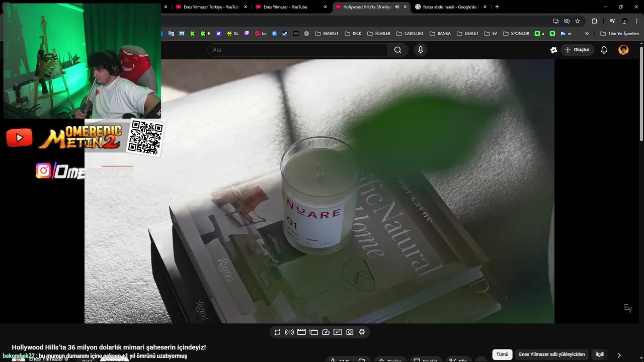Open the Chrome profile avatar in toolbar
Image resolution: width=644 pixels, height=362 pixels.
(x=624, y=21)
